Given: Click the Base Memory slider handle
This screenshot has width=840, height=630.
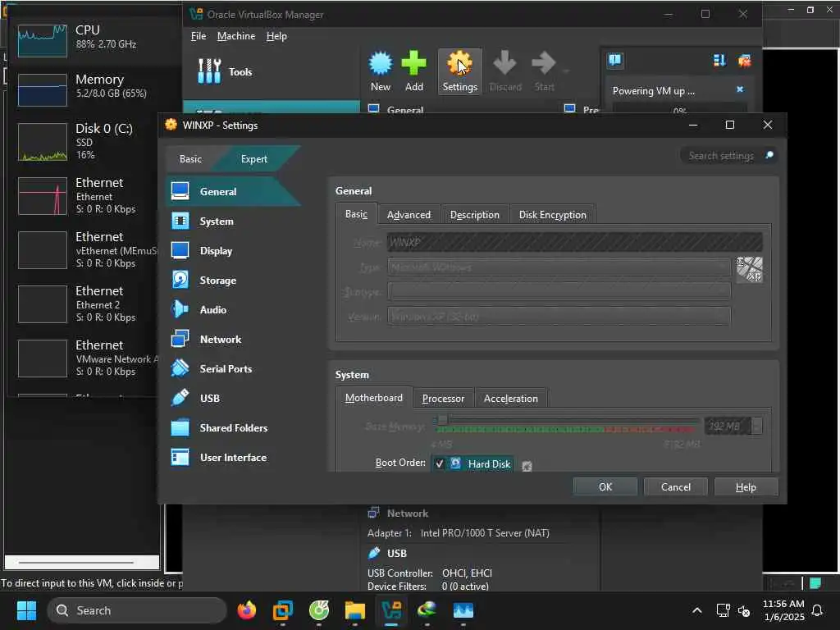Looking at the screenshot, I should tap(442, 419).
